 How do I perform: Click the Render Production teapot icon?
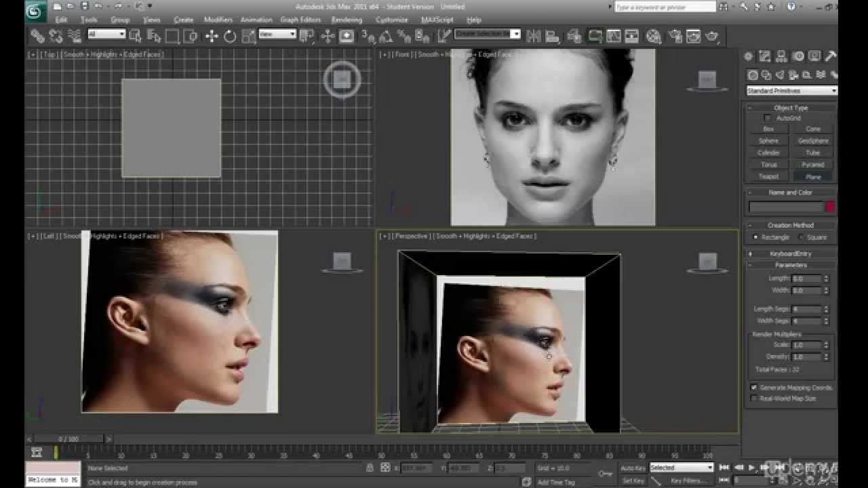point(712,36)
